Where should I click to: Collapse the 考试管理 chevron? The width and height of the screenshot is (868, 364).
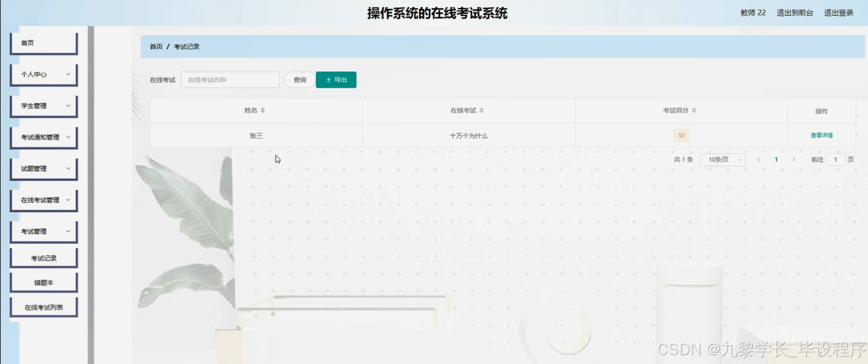(x=69, y=231)
